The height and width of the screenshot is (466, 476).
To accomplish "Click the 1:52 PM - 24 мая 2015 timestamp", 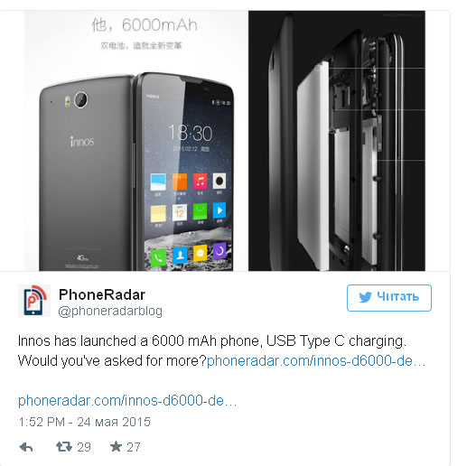I will tap(84, 422).
